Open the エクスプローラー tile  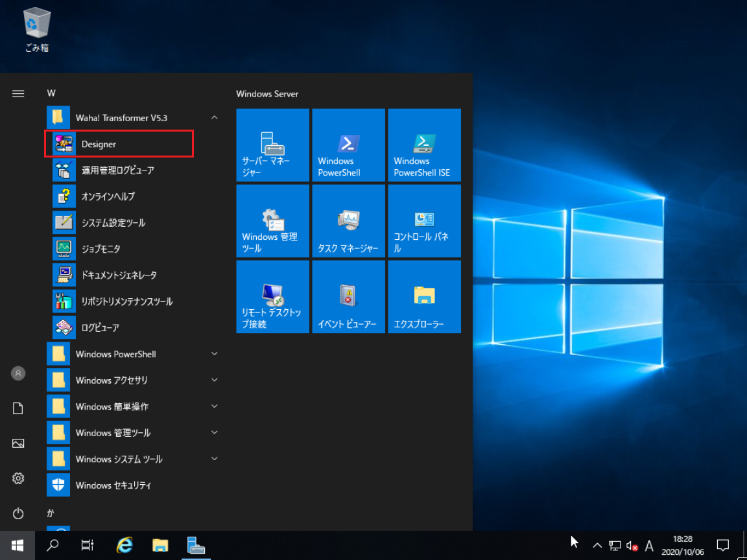point(425,297)
